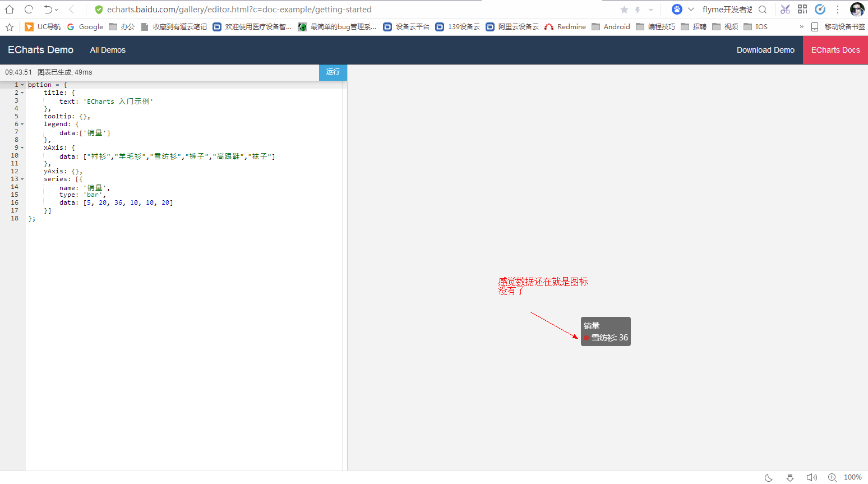The image size is (868, 484).
Task: Collapse the series array at line 13
Action: 21,178
